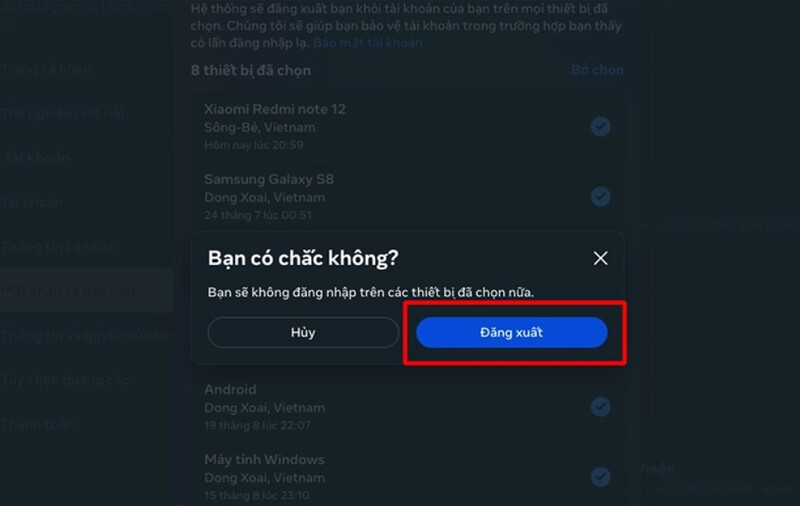Uncheck the Máy tính Windows device
Image resolution: width=800 pixels, height=506 pixels.
pos(601,476)
